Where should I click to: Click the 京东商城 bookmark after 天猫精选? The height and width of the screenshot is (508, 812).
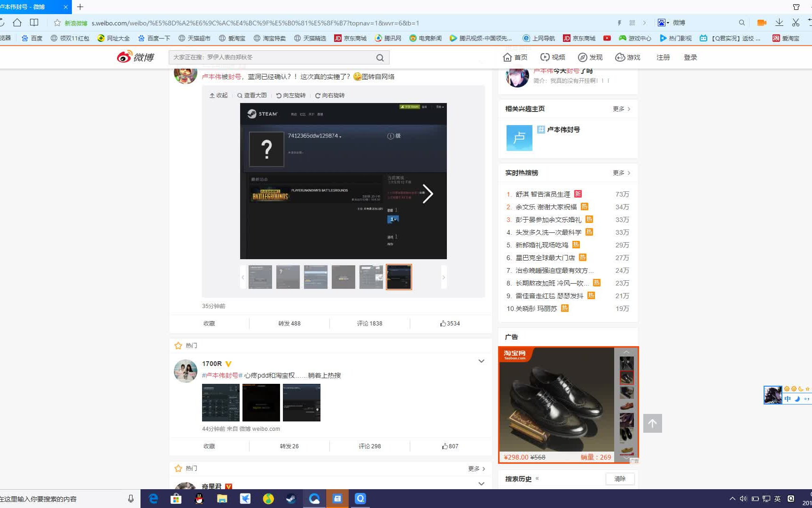(350, 38)
